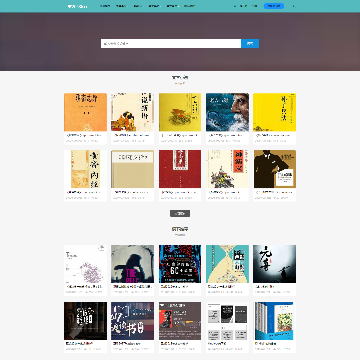Open the dark red book cover
This screenshot has height=360, width=360.
180,169
